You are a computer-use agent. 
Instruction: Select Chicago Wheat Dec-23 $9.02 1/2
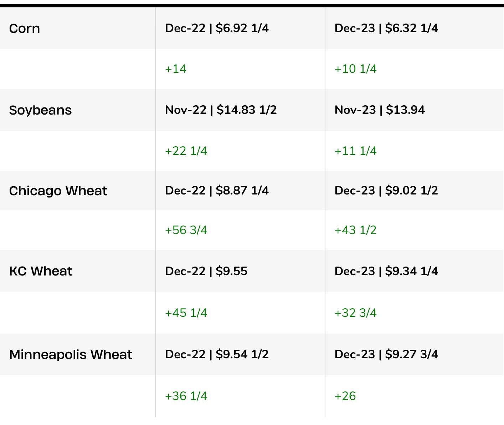(386, 191)
